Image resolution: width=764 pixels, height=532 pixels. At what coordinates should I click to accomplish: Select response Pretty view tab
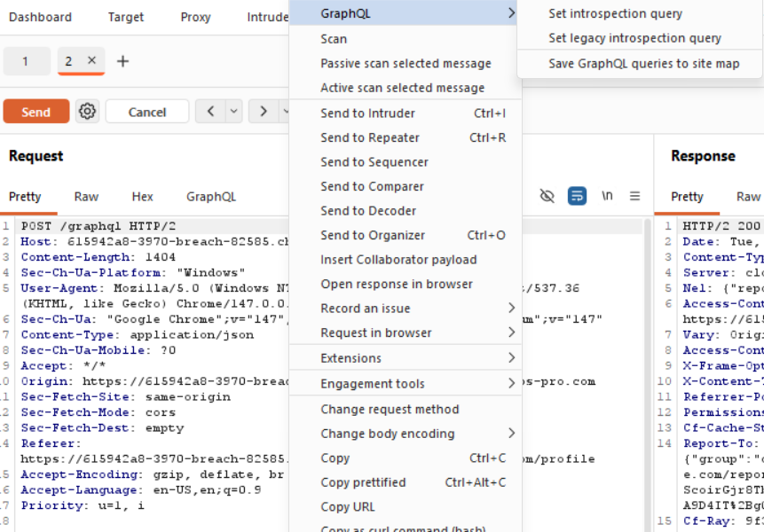coord(687,197)
